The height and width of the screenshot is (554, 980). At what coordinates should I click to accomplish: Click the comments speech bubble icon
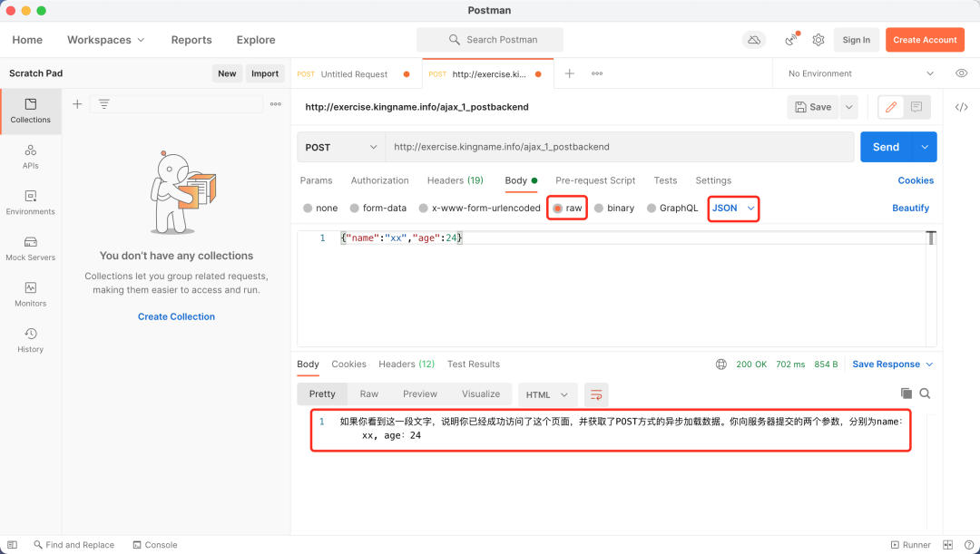(916, 107)
